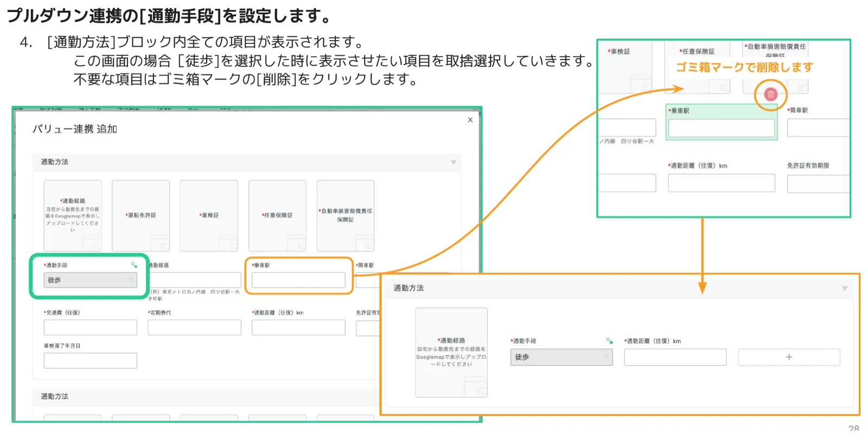Click the dashed plus add-field box

click(x=789, y=357)
